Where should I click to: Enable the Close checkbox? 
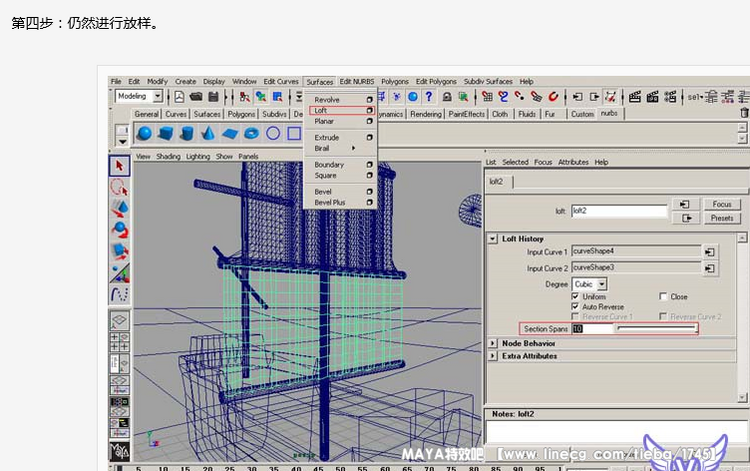[x=663, y=297]
